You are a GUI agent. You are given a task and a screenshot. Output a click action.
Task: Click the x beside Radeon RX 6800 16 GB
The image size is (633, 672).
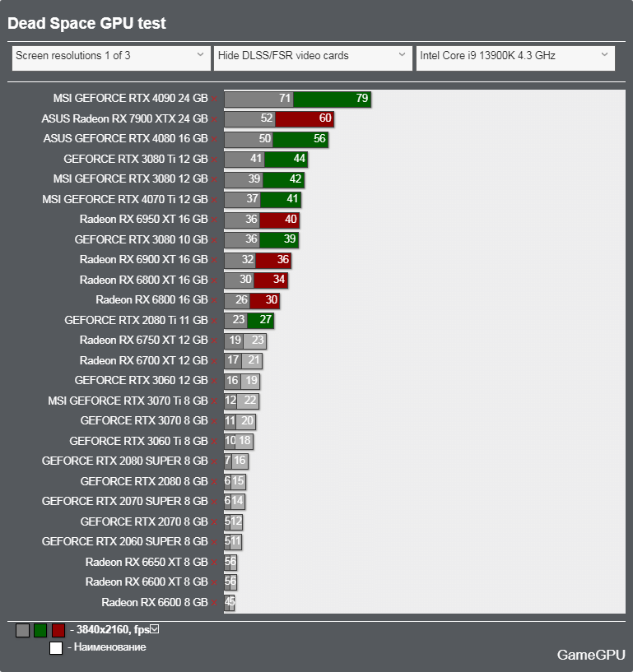point(214,300)
